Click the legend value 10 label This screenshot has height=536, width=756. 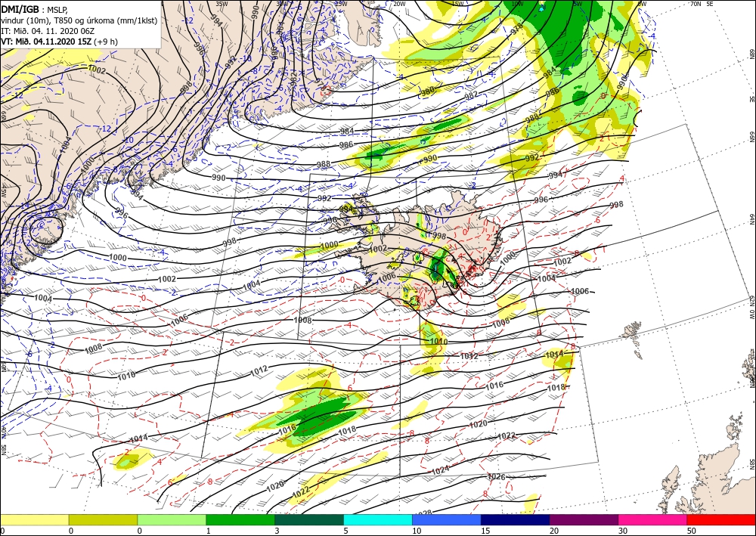click(417, 531)
